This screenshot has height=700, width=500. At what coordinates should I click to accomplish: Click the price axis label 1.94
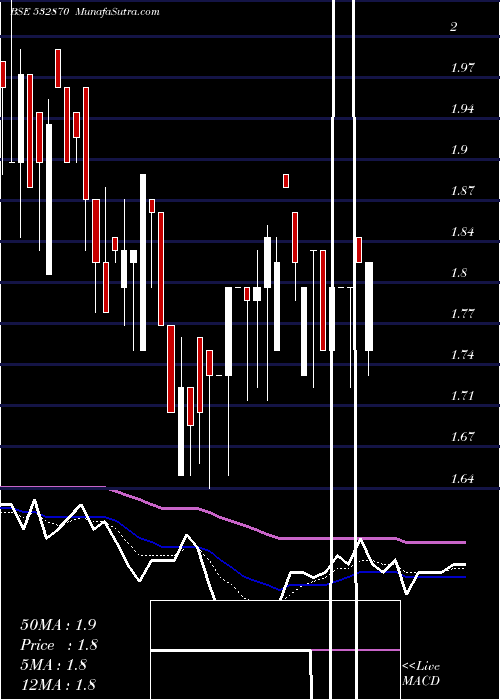tap(462, 108)
